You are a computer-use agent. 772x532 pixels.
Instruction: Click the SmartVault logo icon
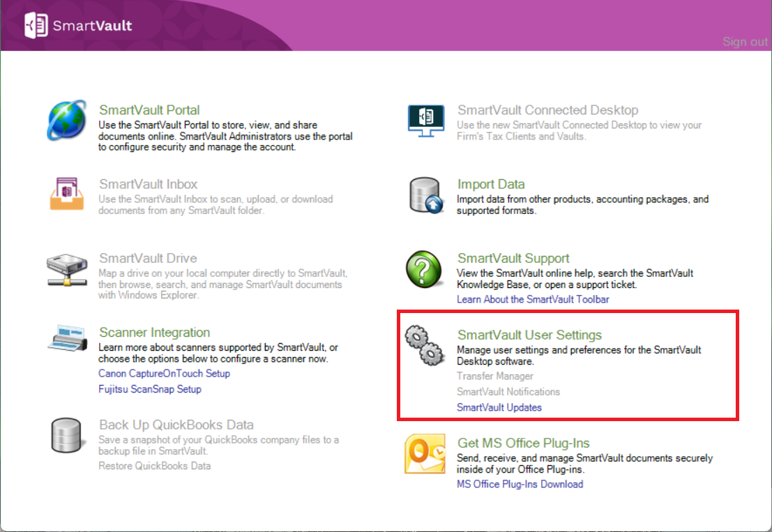click(x=36, y=25)
